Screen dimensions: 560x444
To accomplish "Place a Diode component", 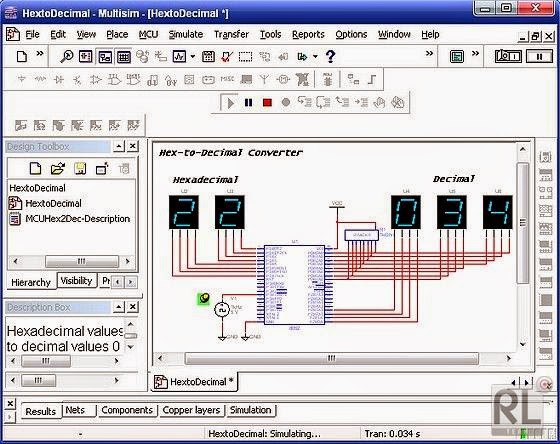I will coord(59,79).
